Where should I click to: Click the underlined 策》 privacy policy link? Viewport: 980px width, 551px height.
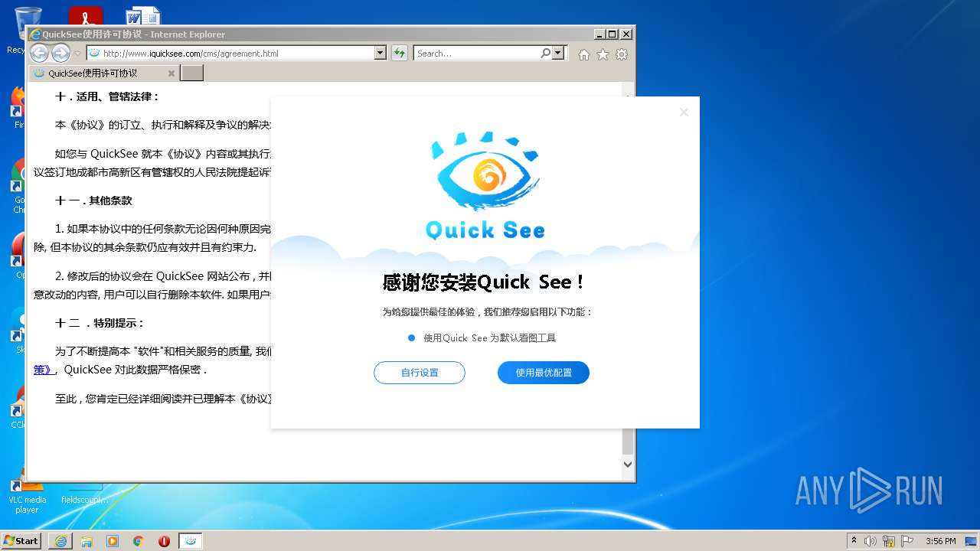coord(44,370)
